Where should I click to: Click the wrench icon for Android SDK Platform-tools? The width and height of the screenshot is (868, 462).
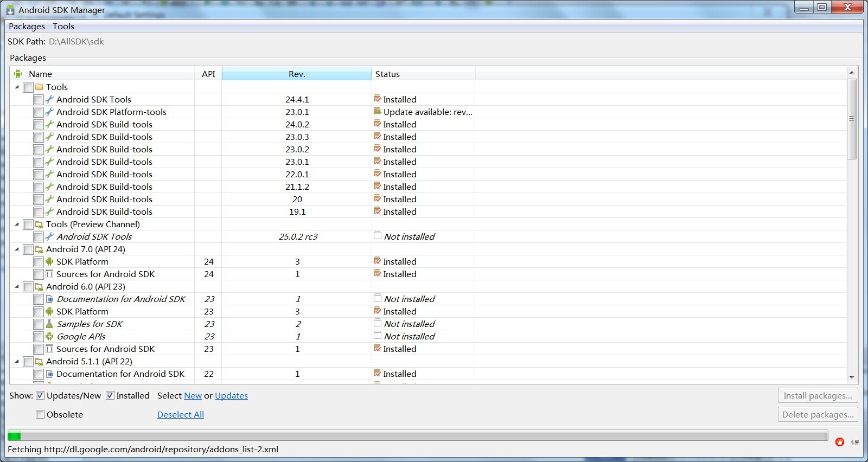click(49, 112)
